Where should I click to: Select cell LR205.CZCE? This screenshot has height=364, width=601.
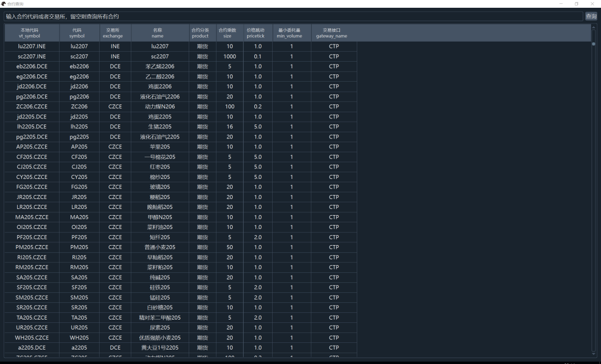32,207
